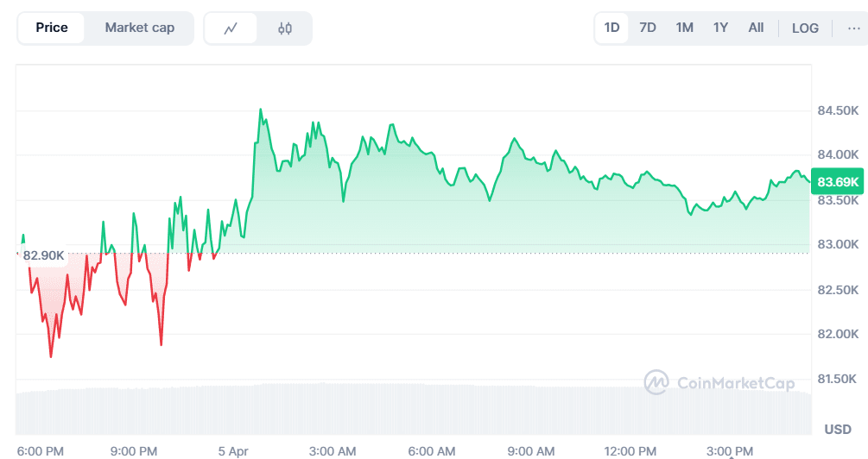Click the 84.50K price axis label
The width and height of the screenshot is (868, 459).
coord(838,110)
